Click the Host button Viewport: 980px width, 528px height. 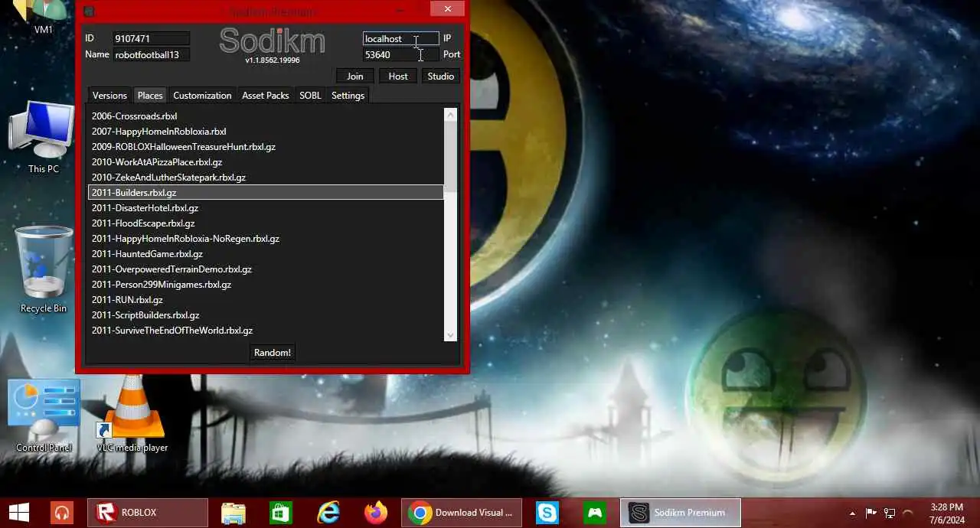(x=398, y=76)
